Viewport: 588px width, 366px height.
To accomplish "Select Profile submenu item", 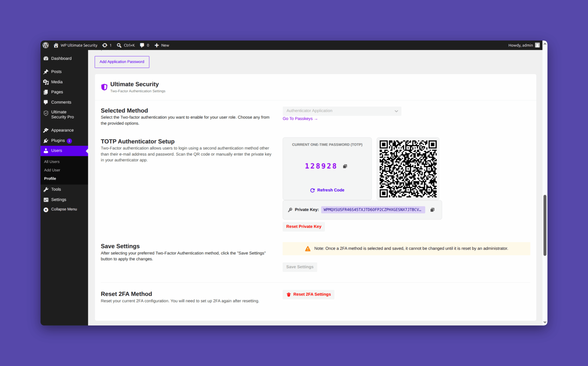I will tap(50, 179).
